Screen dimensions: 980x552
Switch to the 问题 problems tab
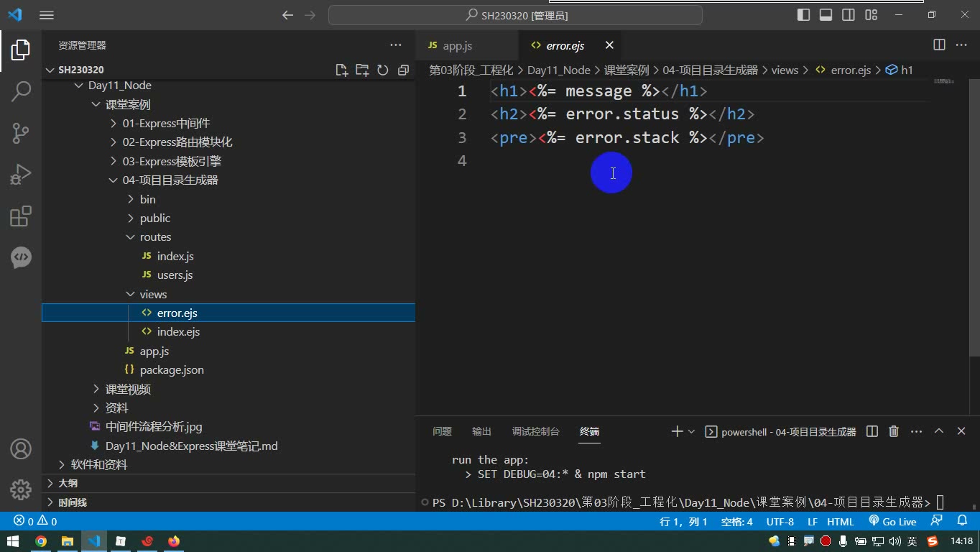tap(442, 431)
